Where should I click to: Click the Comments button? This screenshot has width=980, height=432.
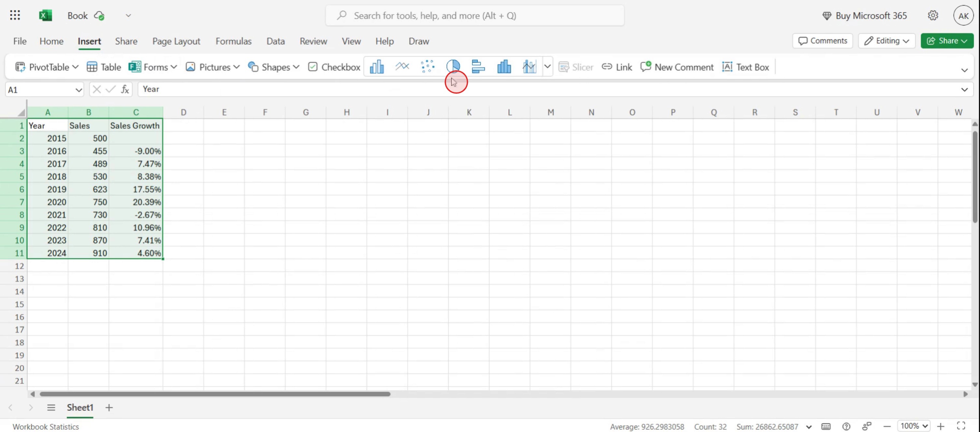823,41
